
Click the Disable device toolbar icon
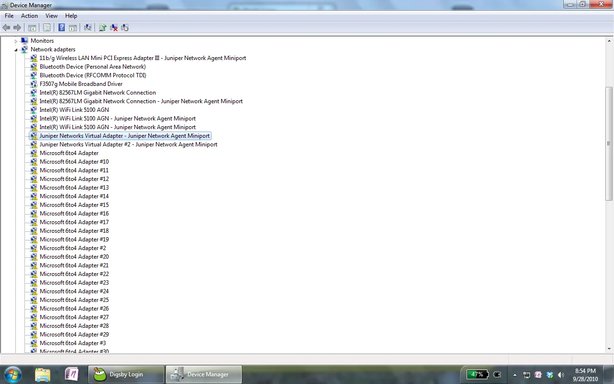coord(125,28)
